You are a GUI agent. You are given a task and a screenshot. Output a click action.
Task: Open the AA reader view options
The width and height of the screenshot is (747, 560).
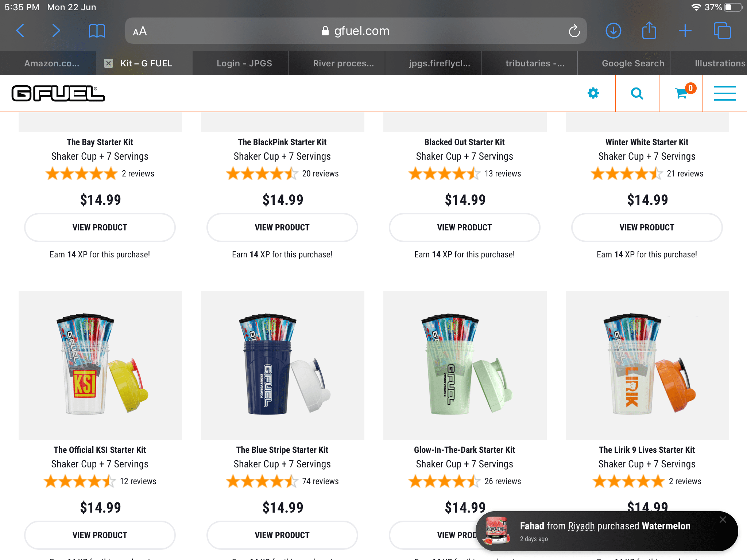[x=140, y=31]
